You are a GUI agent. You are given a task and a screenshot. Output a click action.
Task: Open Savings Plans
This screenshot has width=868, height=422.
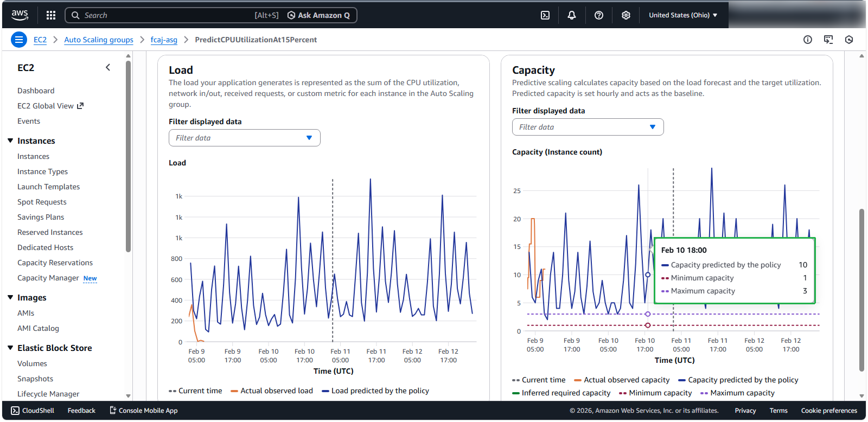[41, 217]
